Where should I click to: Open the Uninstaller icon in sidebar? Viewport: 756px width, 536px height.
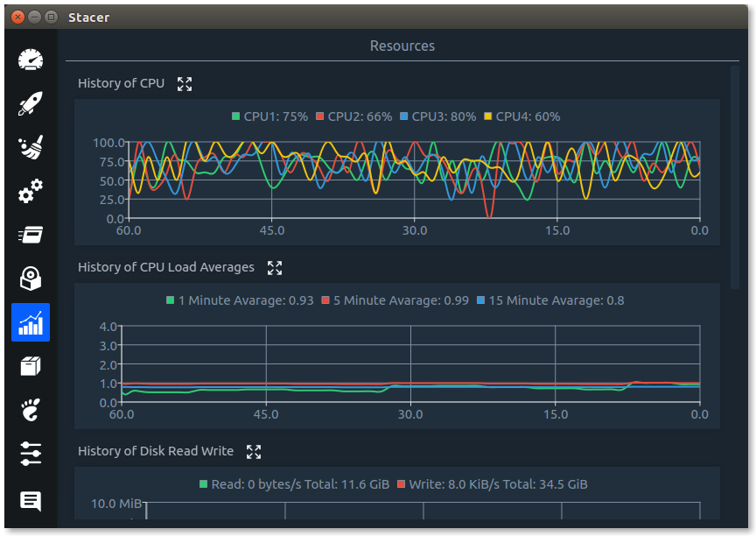coord(31,279)
